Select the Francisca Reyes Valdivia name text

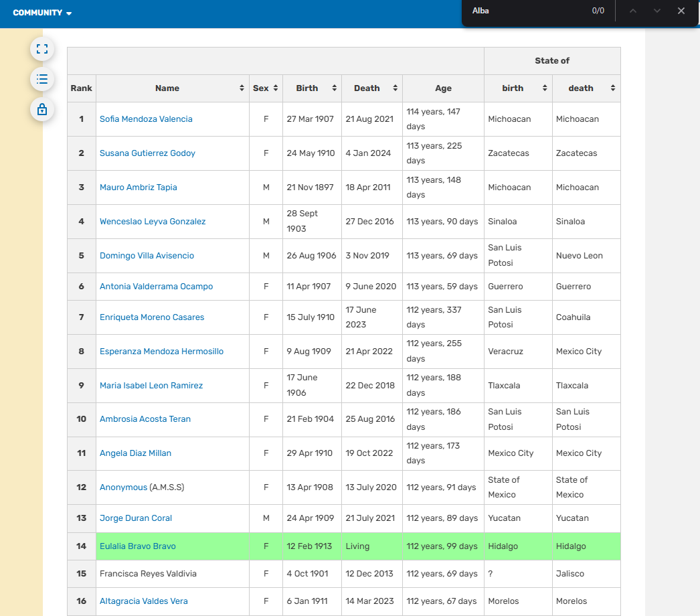pyautogui.click(x=148, y=574)
